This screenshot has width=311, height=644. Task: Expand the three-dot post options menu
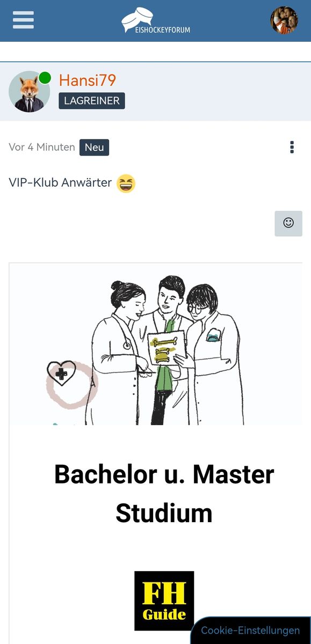(292, 147)
